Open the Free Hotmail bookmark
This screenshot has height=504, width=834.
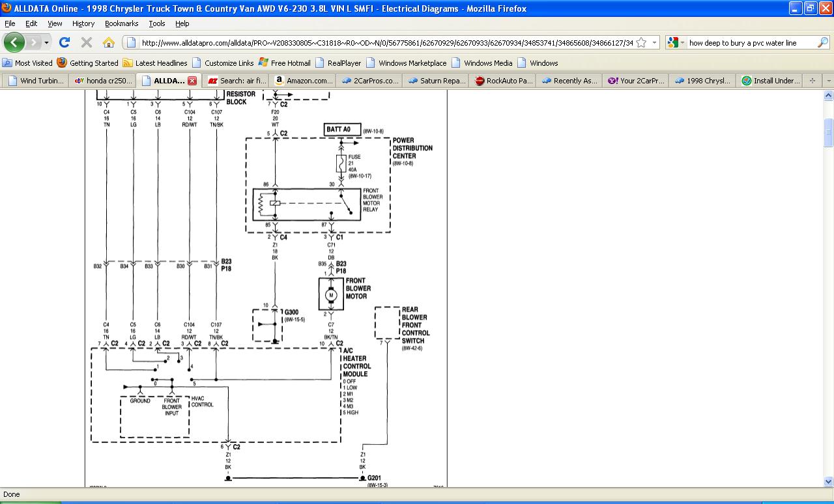pyautogui.click(x=285, y=63)
